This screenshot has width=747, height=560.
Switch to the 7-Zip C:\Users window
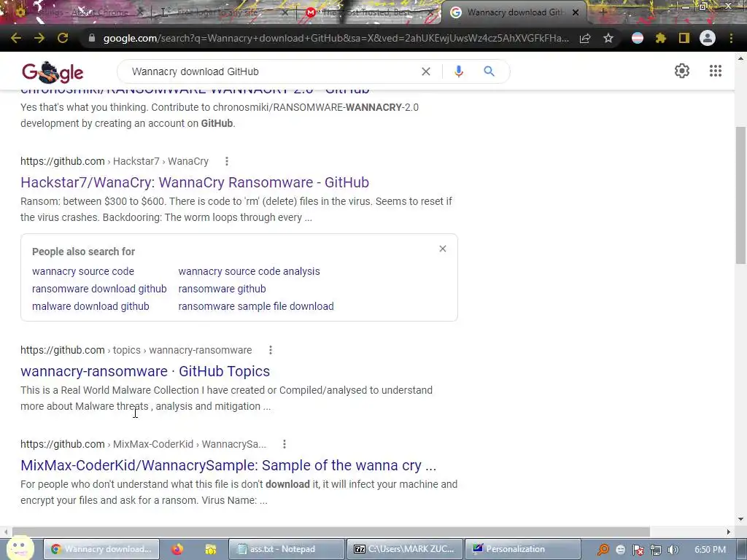click(x=404, y=549)
